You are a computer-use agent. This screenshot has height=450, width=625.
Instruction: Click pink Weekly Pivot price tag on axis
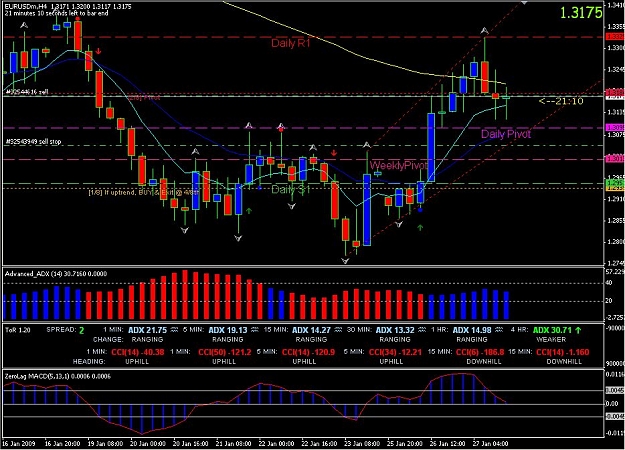(615, 159)
